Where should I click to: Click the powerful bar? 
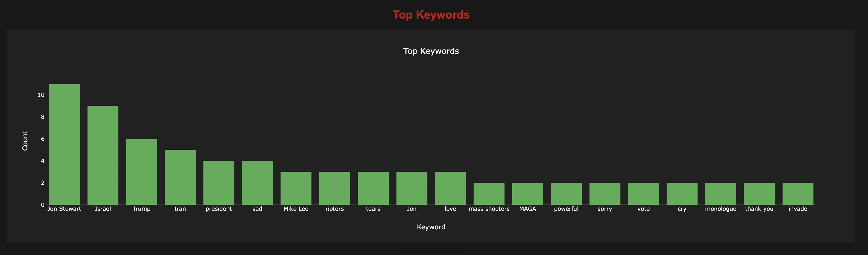[x=566, y=194]
